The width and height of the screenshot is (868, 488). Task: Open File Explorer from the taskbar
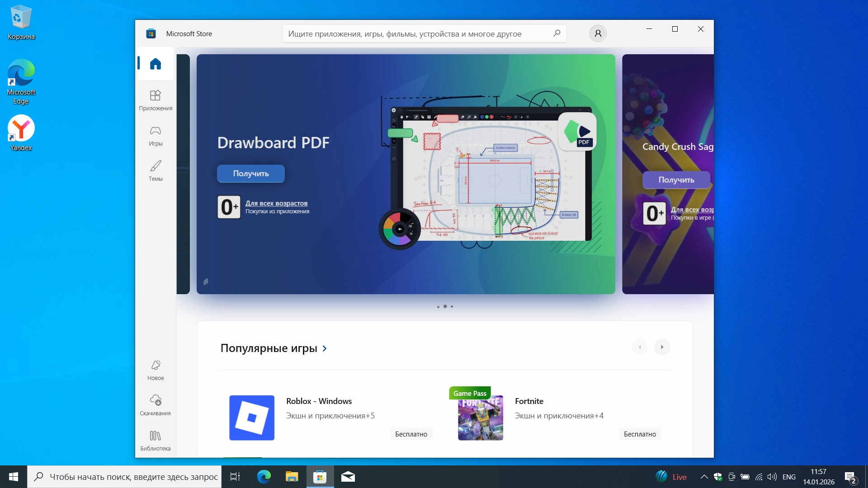click(x=292, y=477)
